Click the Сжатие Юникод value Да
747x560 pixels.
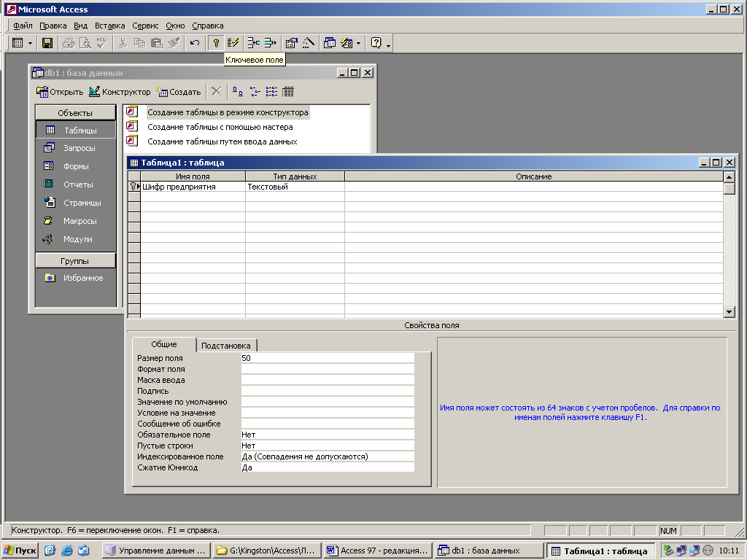[328, 467]
